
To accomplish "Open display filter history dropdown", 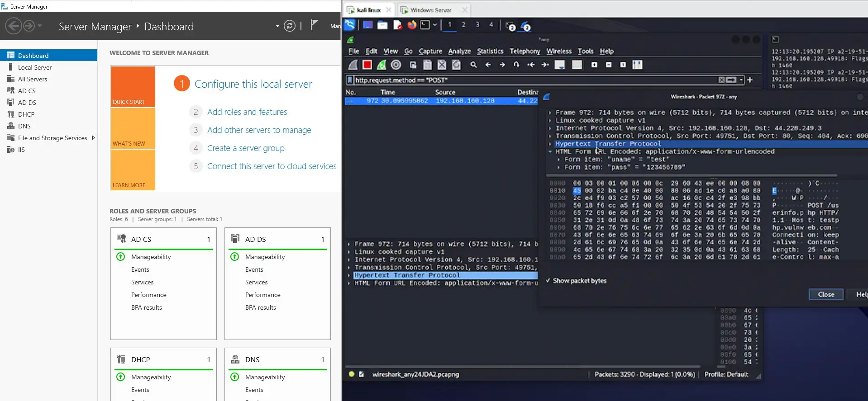I will tap(741, 80).
